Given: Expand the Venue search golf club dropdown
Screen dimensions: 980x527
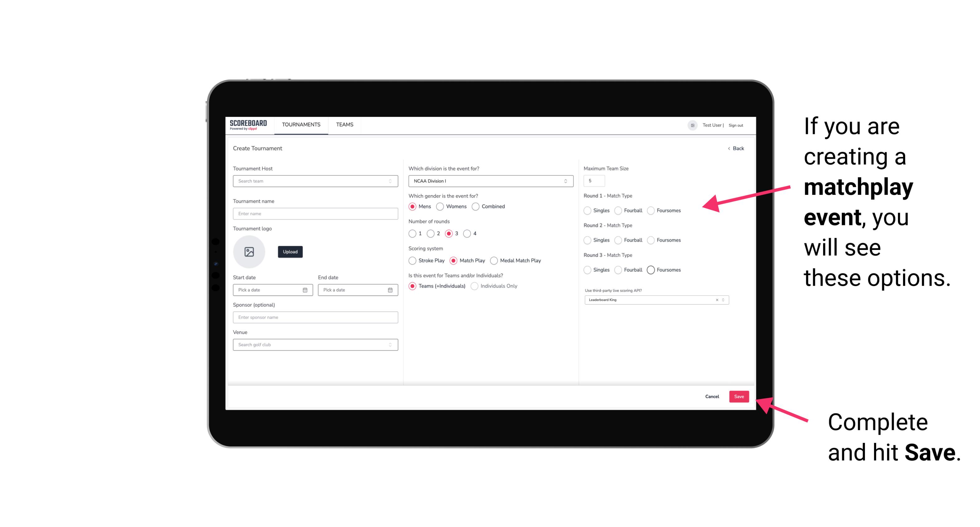Looking at the screenshot, I should [390, 345].
